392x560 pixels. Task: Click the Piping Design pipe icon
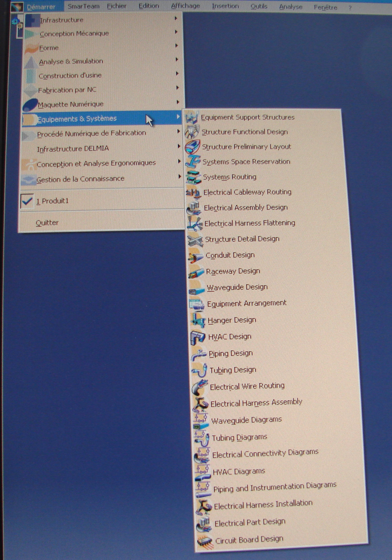click(198, 354)
